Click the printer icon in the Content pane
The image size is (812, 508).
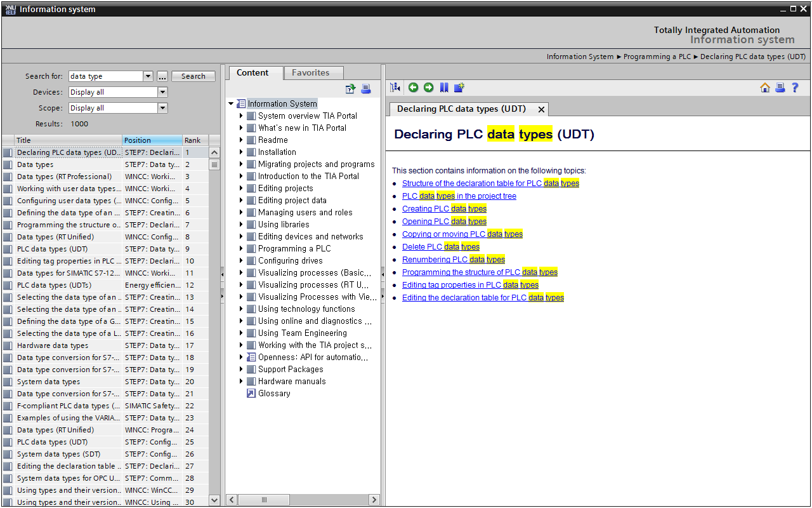pos(366,89)
